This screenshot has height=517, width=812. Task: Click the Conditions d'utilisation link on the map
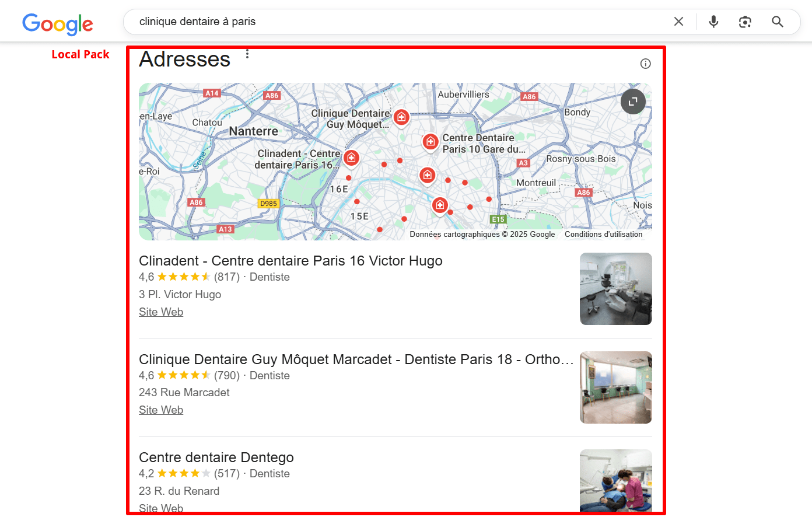coord(604,234)
